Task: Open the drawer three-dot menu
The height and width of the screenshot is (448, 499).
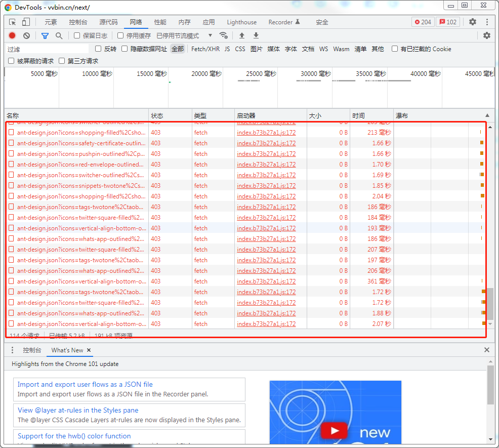Action: 12,350
